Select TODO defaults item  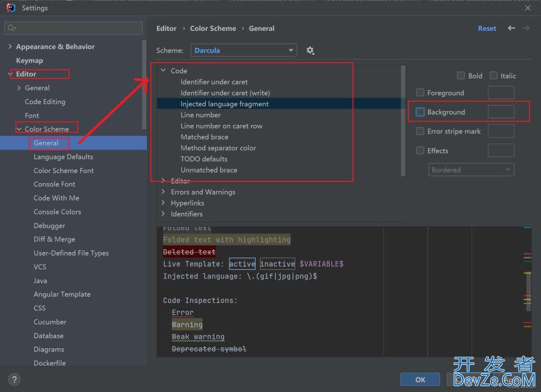point(204,159)
